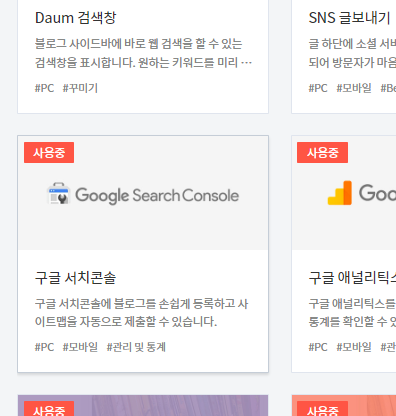
Task: Select the #모바일 tag under 구글 애널리틱스
Action: pyautogui.click(x=354, y=347)
